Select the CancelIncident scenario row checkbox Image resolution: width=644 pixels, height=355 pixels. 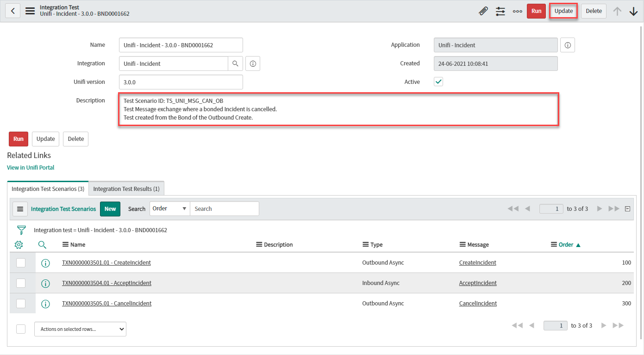(21, 304)
